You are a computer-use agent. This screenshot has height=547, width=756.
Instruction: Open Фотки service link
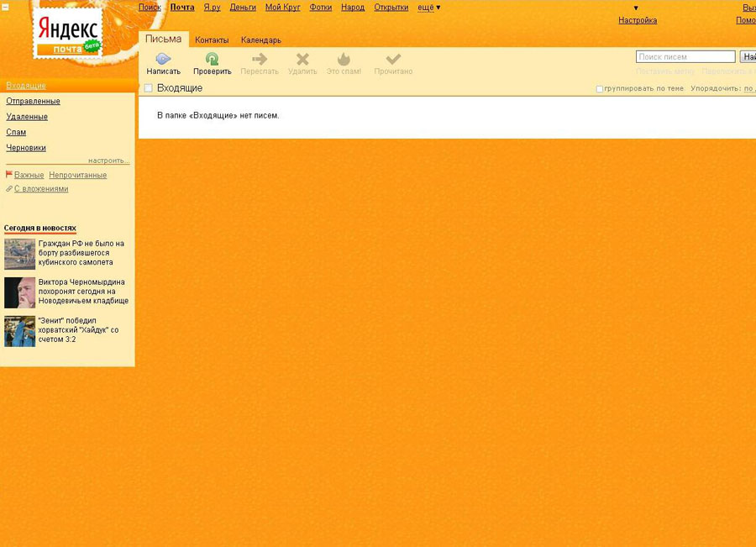[x=321, y=8]
